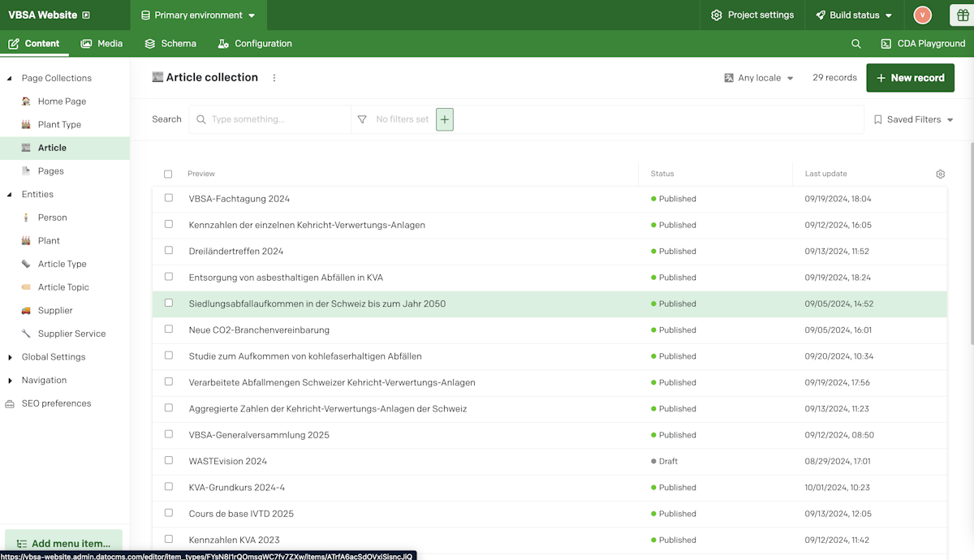Click the Article Topic label icon
Screen dimensions: 974x560
(x=26, y=287)
